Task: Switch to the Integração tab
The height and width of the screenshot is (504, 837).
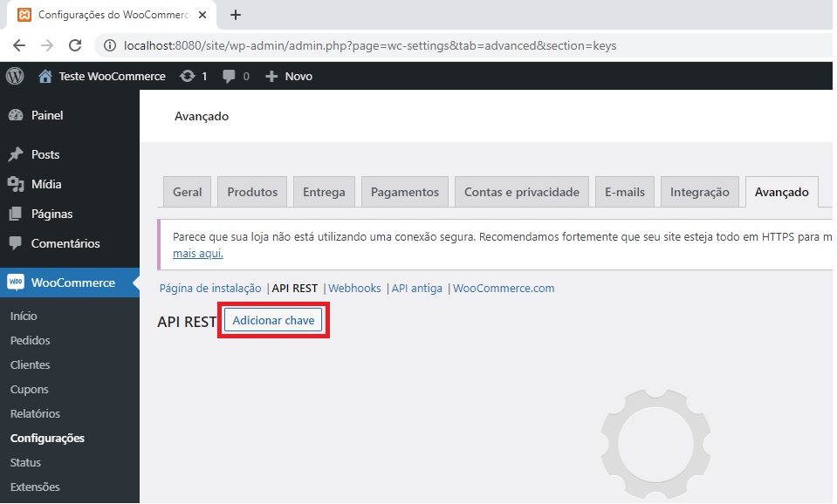Action: (700, 192)
